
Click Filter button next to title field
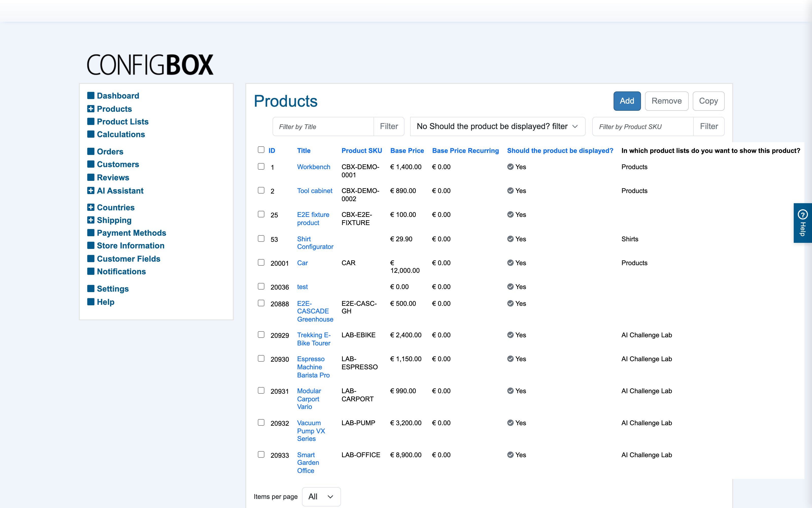(389, 126)
